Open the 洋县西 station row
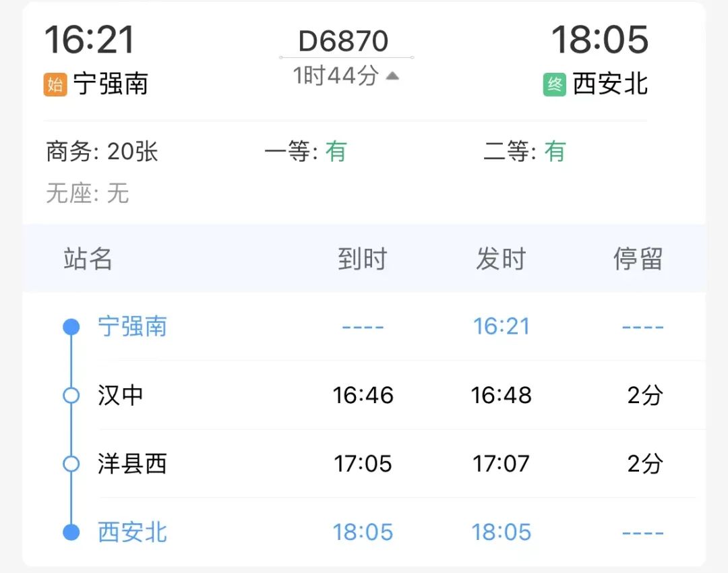The width and height of the screenshot is (728, 573). tap(364, 463)
